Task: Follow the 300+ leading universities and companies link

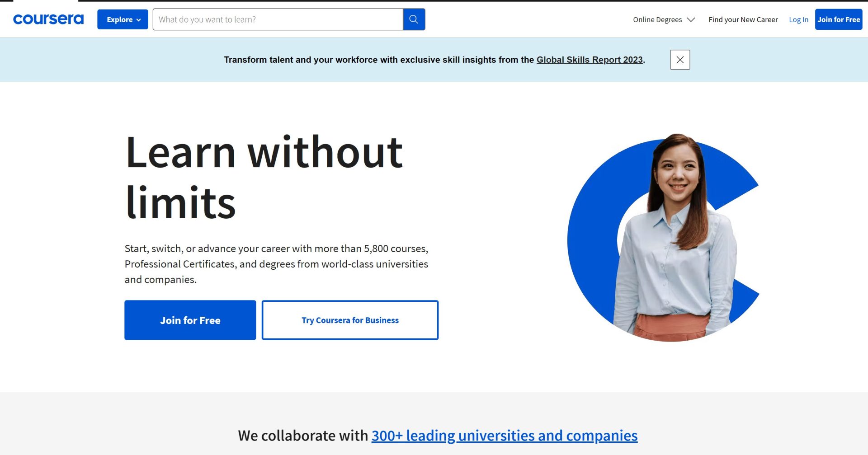Action: tap(504, 435)
